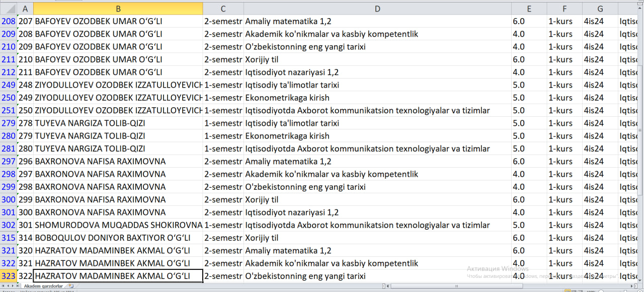Select column F header
The image size is (644, 292).
565,9
